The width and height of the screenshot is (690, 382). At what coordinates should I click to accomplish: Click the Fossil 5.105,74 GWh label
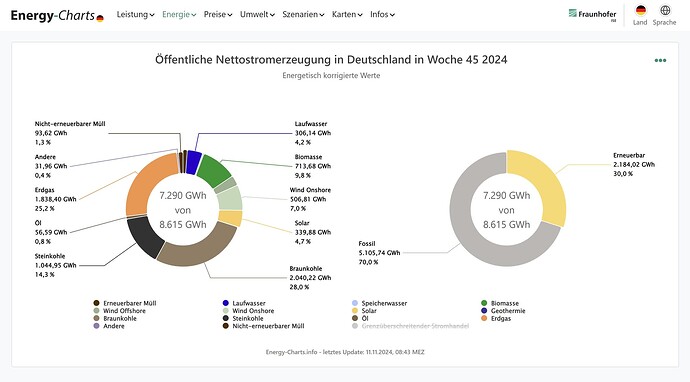[x=379, y=253]
